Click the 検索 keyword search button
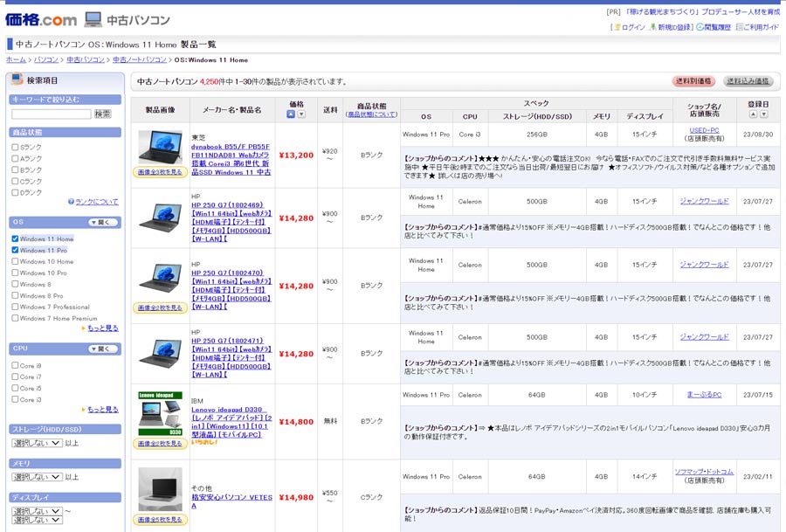Viewport: 786px width, 532px height. [103, 114]
